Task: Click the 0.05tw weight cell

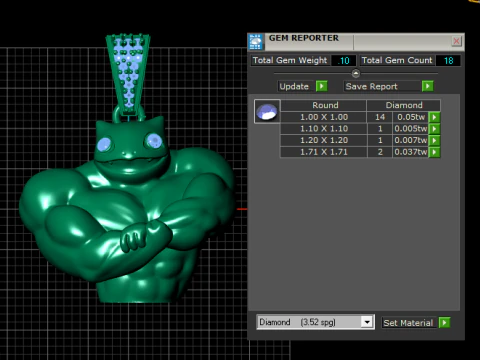Action: pos(411,117)
